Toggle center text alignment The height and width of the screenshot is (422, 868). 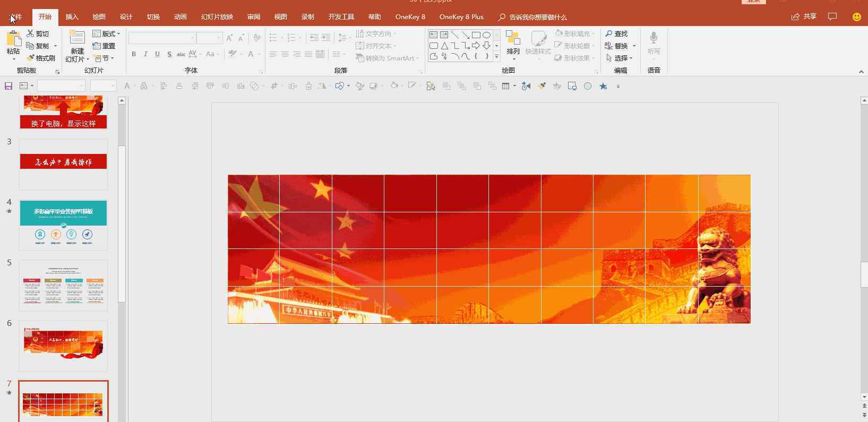click(x=285, y=54)
